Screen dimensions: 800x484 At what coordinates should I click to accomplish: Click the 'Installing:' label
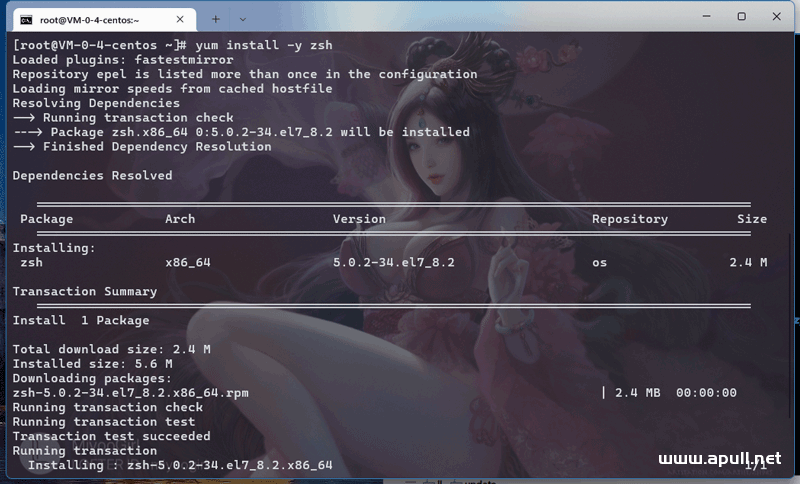click(54, 248)
